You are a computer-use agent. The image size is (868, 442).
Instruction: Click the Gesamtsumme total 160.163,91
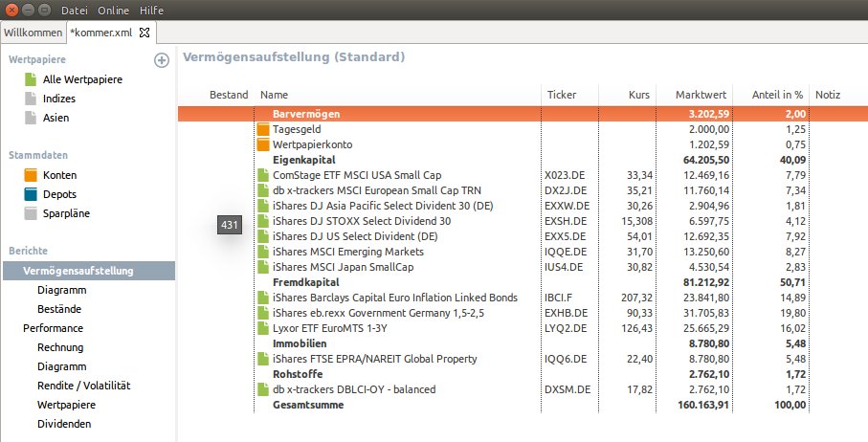(x=703, y=405)
